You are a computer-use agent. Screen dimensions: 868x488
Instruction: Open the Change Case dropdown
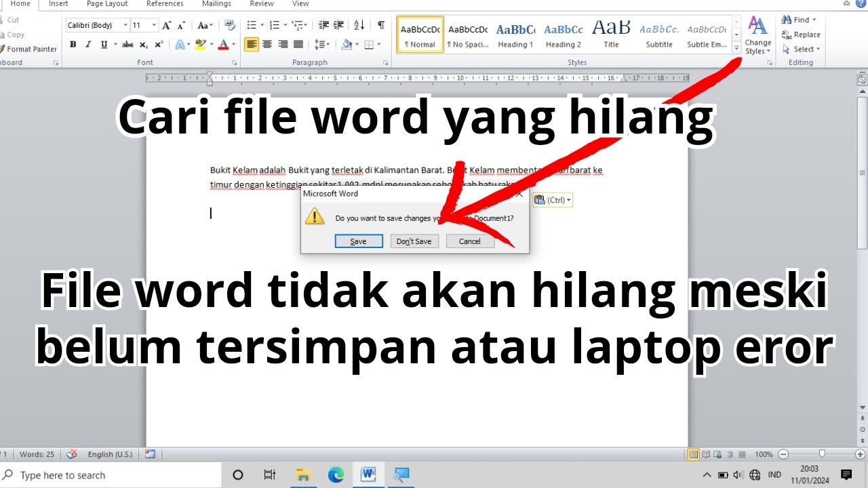[204, 25]
